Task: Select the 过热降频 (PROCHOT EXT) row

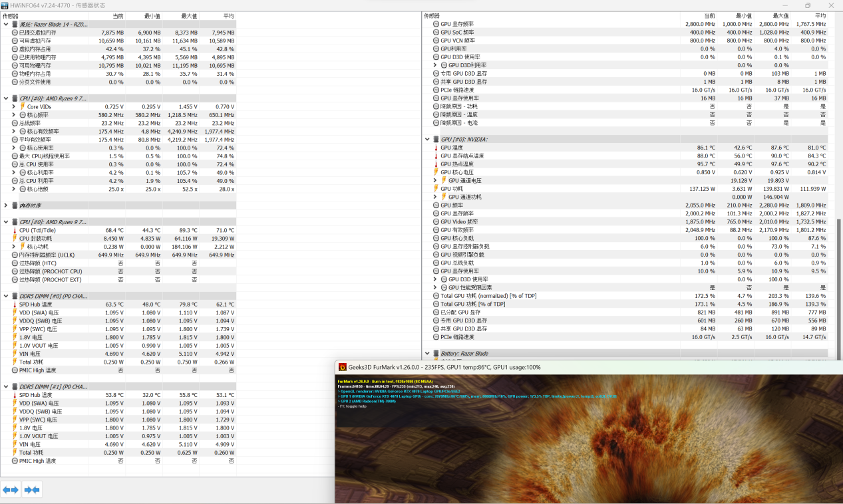Action: [x=118, y=279]
